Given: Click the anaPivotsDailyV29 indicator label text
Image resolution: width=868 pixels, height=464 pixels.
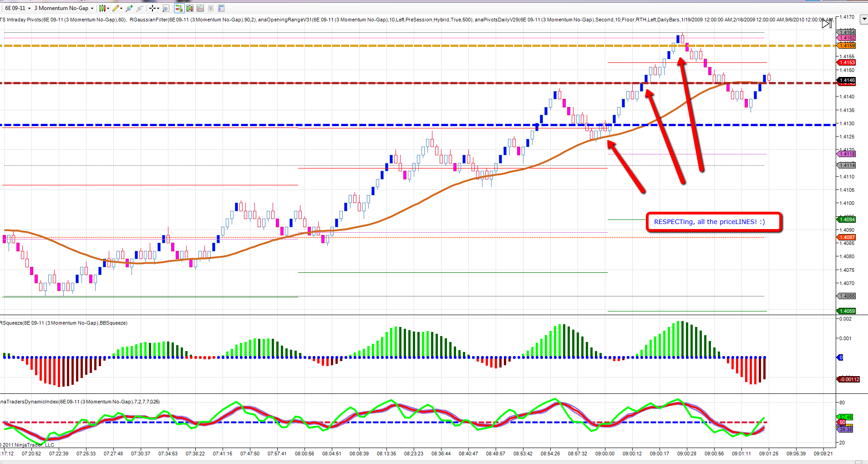Looking at the screenshot, I should (654, 20).
